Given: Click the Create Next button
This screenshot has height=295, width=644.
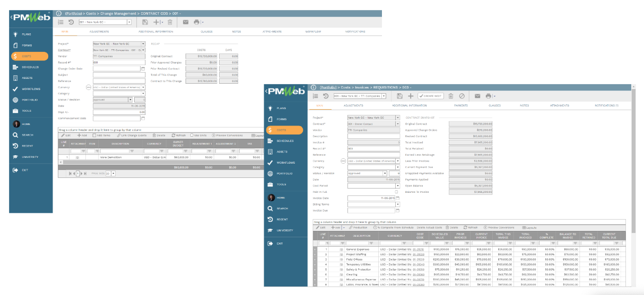Looking at the screenshot, I should [431, 96].
